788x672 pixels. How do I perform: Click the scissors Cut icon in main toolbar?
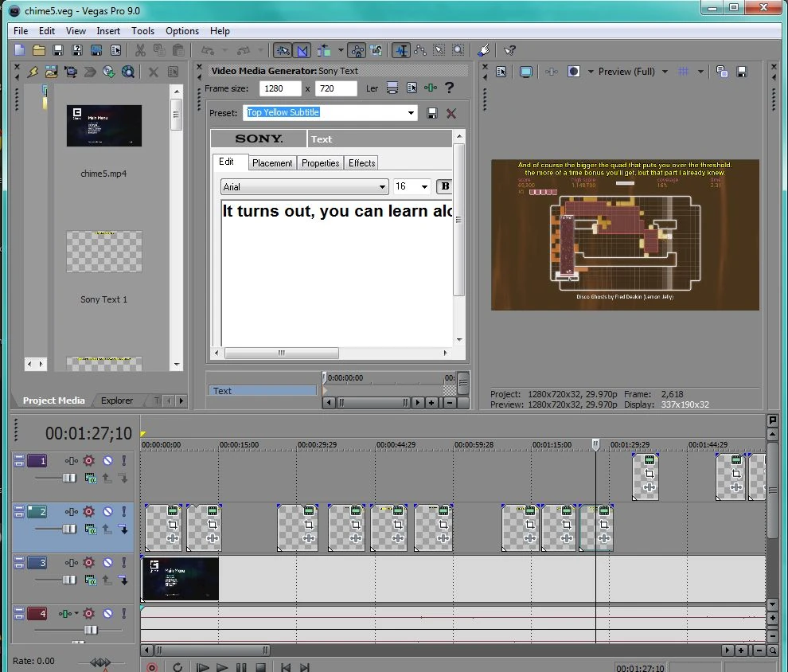140,50
